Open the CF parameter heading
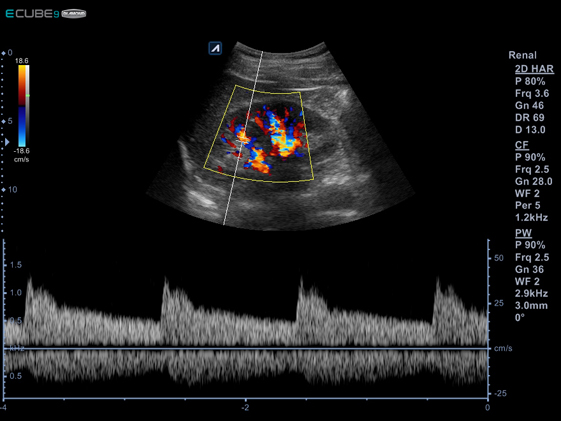 [x=522, y=145]
